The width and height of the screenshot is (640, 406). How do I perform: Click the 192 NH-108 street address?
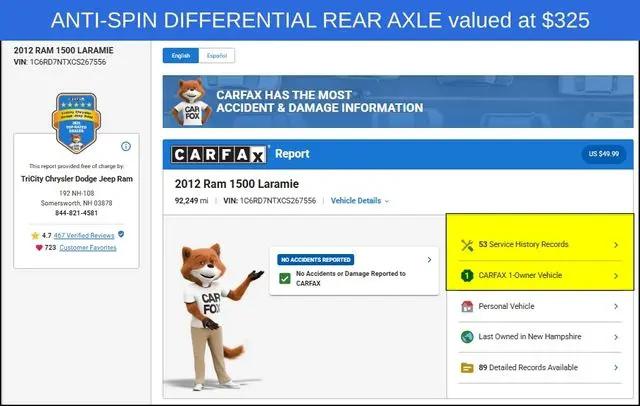(76, 193)
